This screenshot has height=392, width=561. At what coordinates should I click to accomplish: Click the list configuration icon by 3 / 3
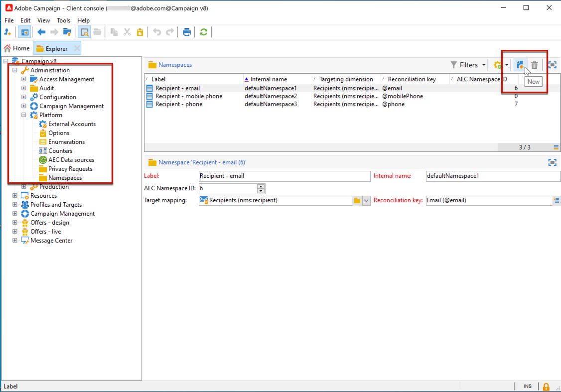[x=556, y=147]
